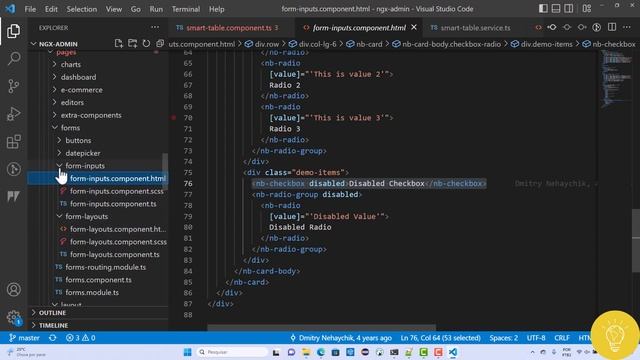640x360 pixels.
Task: Click UTF-8 encoding in status bar
Action: [536, 338]
